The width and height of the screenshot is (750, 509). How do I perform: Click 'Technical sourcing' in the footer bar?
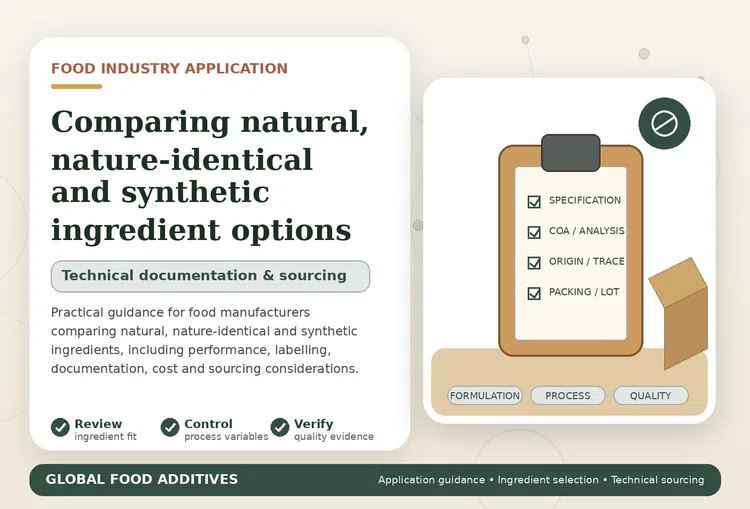[658, 480]
